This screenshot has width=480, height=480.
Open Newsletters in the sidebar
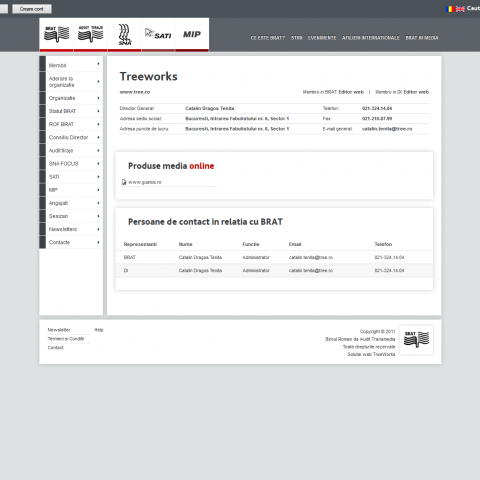[x=63, y=229]
